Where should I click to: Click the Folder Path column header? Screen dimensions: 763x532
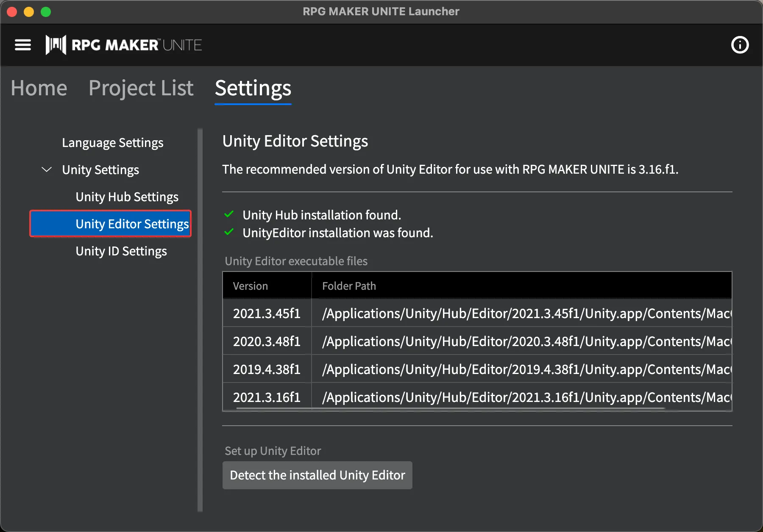pyautogui.click(x=349, y=286)
